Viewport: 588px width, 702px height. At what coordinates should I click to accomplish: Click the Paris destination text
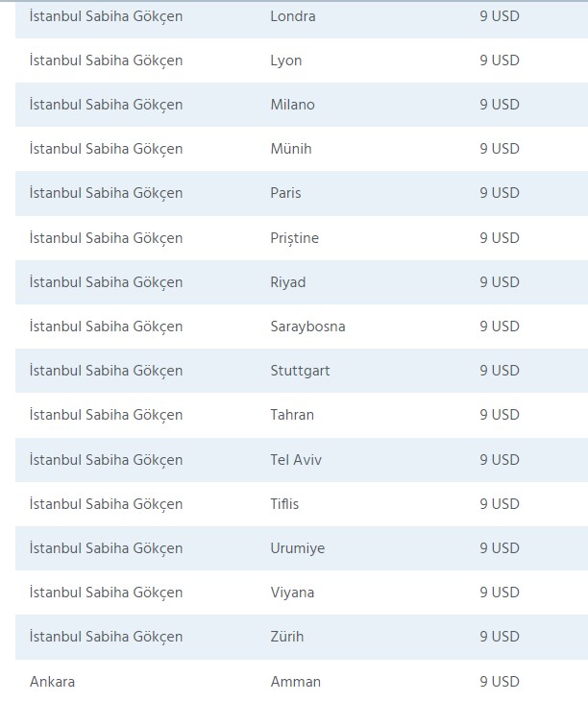285,193
